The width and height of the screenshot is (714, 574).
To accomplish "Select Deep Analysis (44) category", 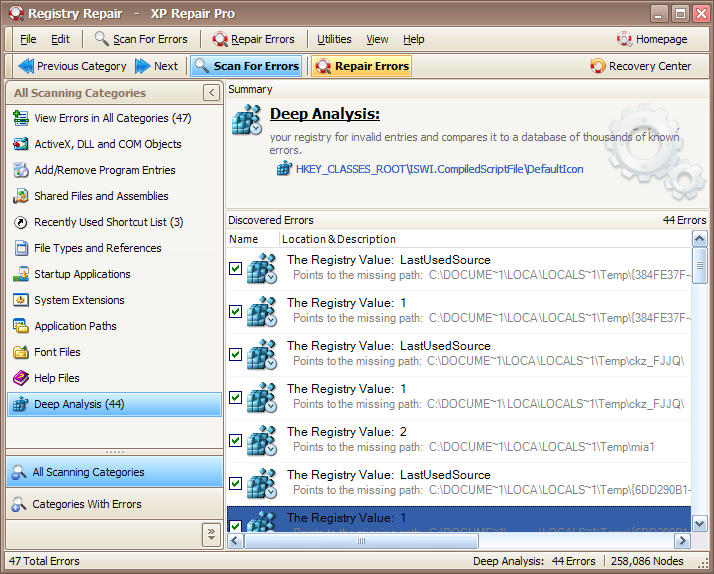I will (114, 404).
